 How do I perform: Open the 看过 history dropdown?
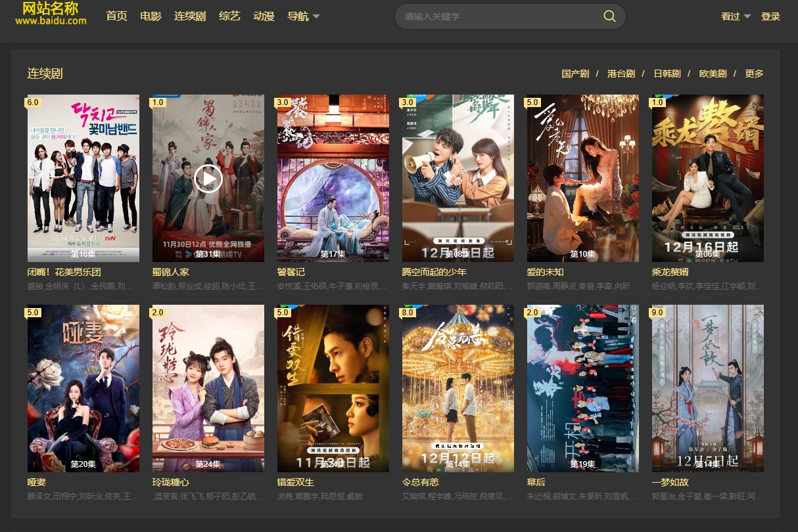coord(736,16)
